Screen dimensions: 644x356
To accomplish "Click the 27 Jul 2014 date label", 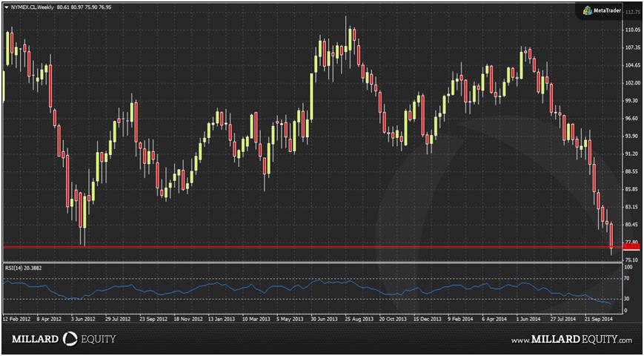I will [x=563, y=319].
